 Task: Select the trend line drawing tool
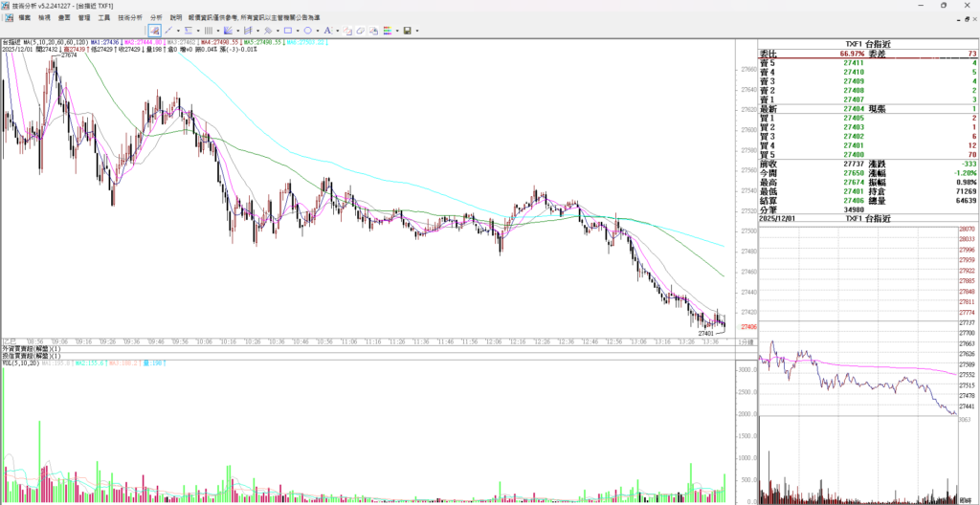(168, 31)
